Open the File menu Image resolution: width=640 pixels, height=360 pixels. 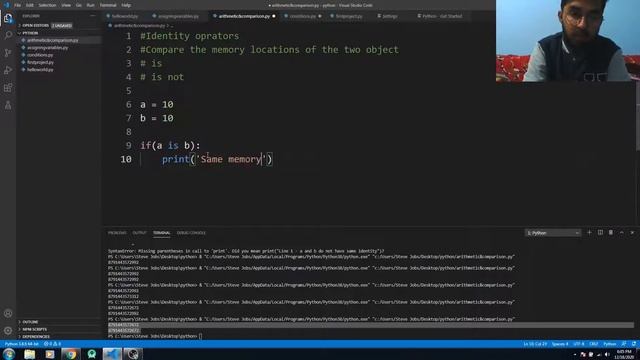[17, 5]
